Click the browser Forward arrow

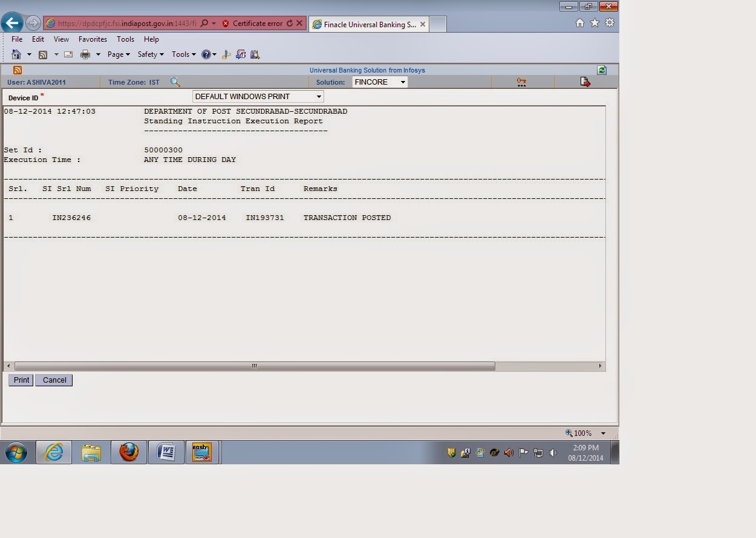point(33,24)
